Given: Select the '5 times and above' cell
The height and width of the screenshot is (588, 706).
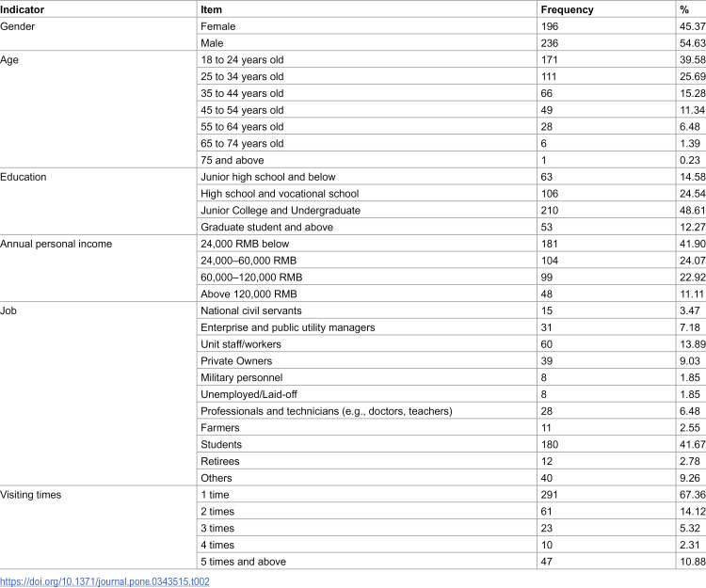Looking at the screenshot, I should point(243,562).
